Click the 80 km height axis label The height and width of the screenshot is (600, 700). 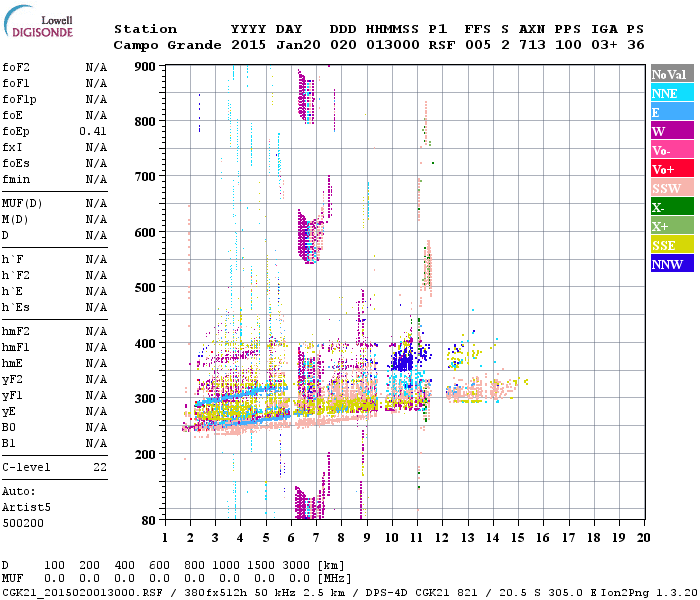pyautogui.click(x=149, y=521)
